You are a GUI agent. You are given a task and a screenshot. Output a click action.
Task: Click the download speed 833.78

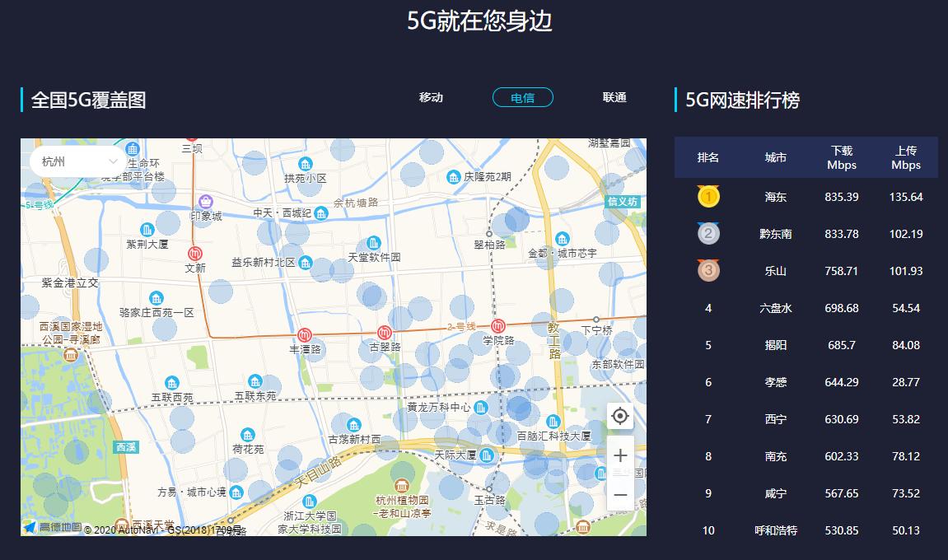842,233
